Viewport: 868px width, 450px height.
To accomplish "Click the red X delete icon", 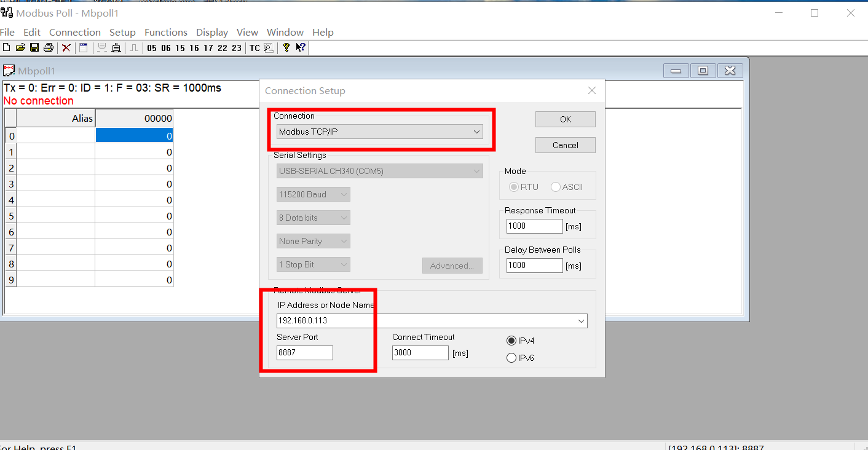I will pos(66,48).
